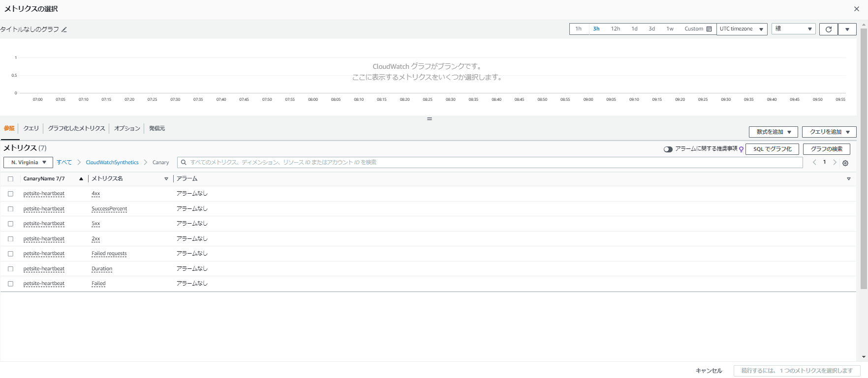Check the SuccessPercent metric row
Screen dimensions: 868x378
pyautogui.click(x=10, y=209)
